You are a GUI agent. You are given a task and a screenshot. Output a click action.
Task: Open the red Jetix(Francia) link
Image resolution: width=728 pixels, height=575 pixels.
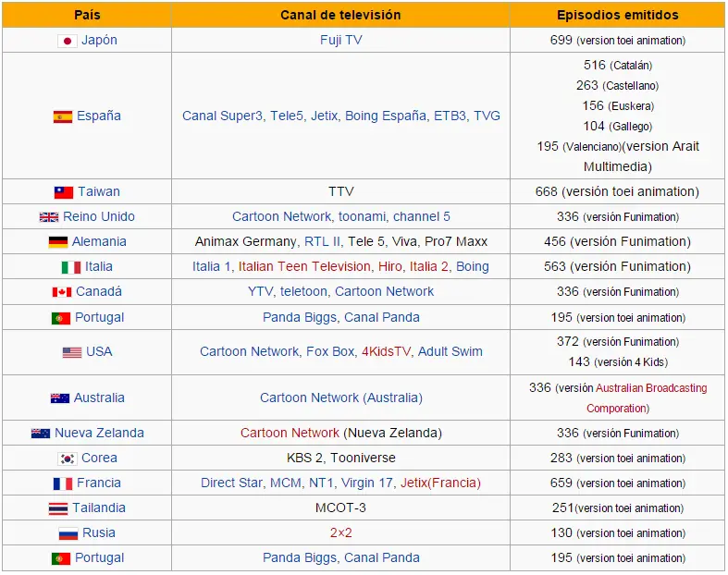click(440, 483)
